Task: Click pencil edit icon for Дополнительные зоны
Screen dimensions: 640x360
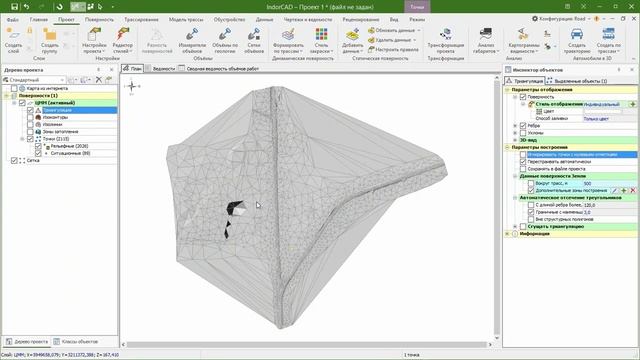Action: (615, 191)
